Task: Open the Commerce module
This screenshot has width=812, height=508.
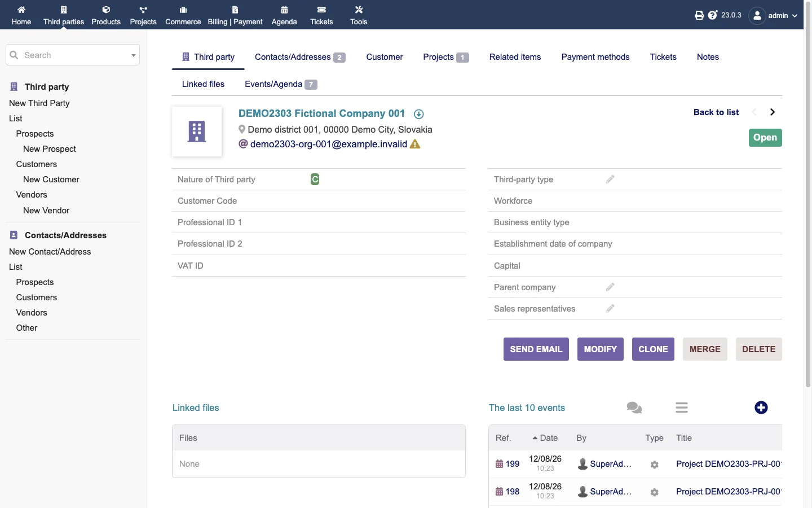Action: tap(183, 15)
